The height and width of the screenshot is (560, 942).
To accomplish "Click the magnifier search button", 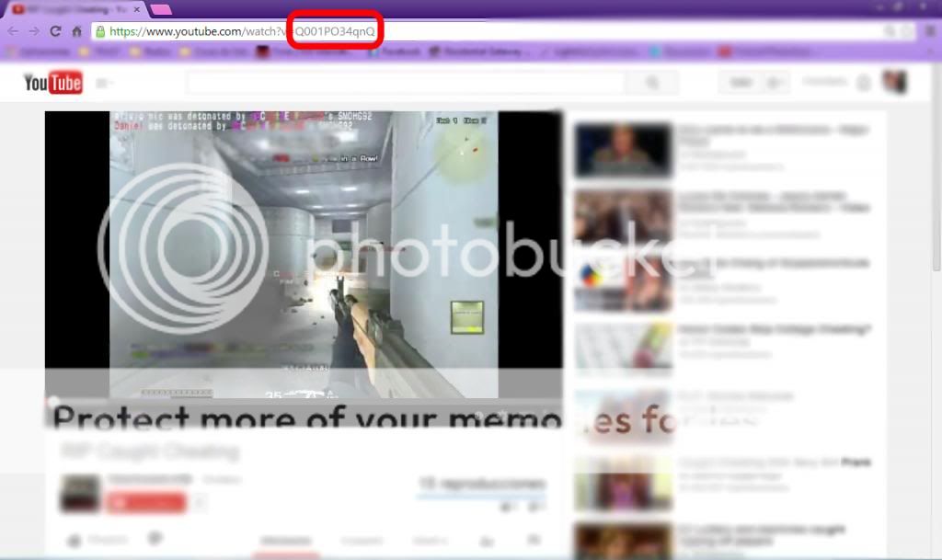I will [x=652, y=83].
